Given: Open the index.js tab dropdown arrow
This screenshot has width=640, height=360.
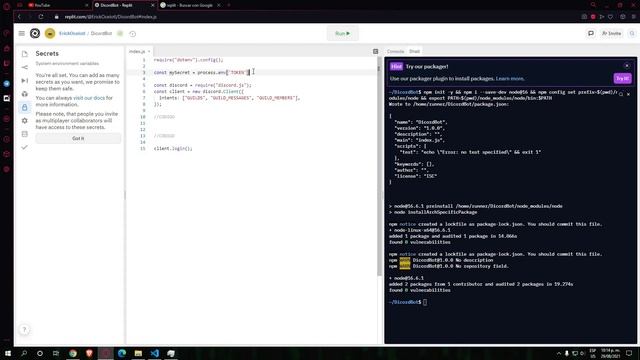Looking at the screenshot, I should pos(149,52).
